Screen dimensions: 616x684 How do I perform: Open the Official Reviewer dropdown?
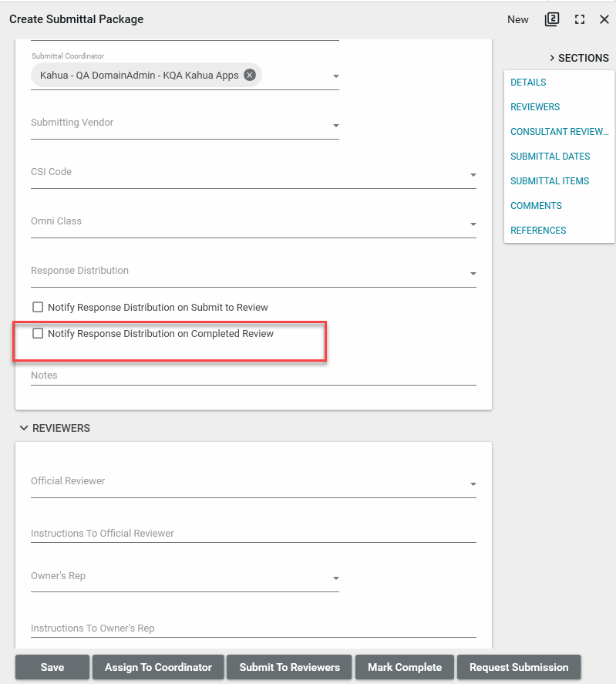pyautogui.click(x=473, y=484)
